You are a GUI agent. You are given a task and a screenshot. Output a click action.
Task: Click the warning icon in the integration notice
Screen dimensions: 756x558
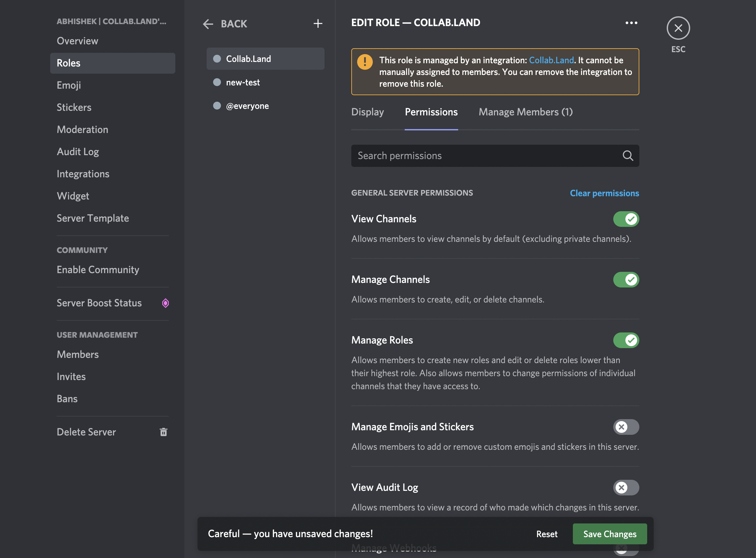click(x=365, y=62)
